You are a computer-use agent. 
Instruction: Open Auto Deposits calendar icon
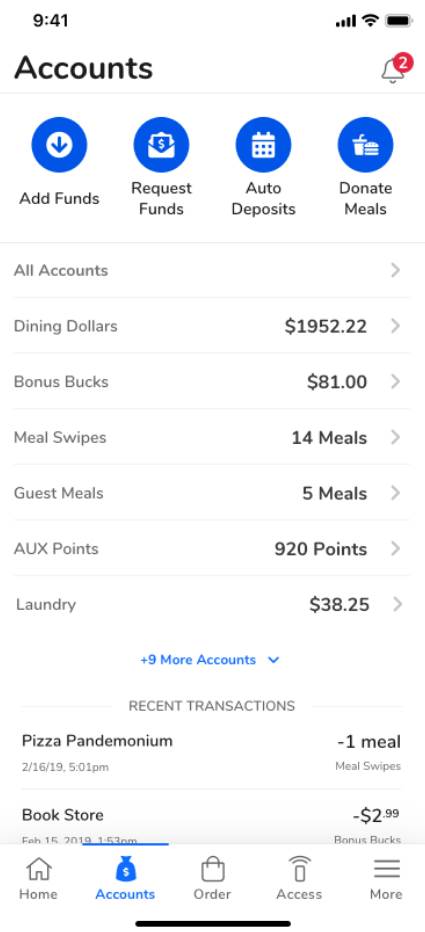(x=263, y=144)
